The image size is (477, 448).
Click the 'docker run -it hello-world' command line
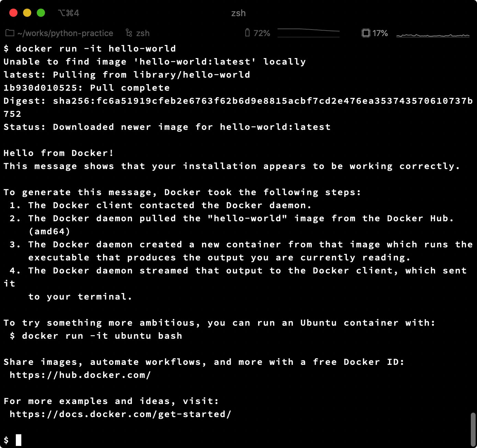[90, 48]
